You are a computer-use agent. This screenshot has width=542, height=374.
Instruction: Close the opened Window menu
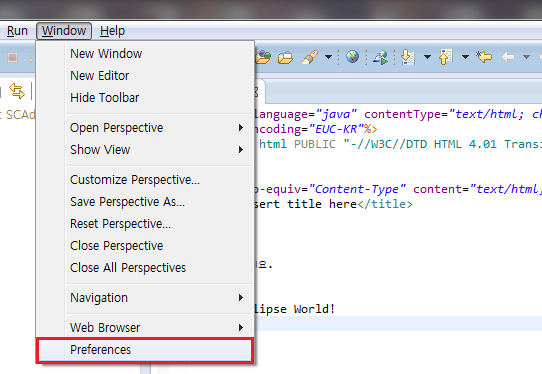(64, 31)
